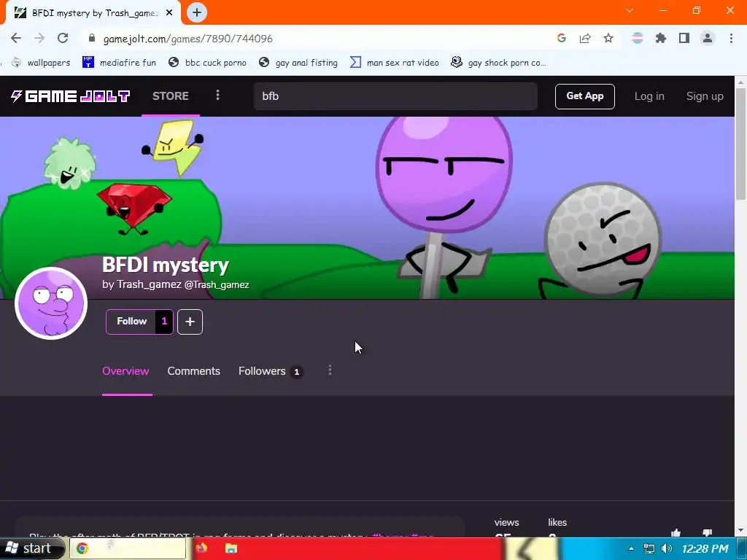Open the STORE tab
The width and height of the screenshot is (747, 560).
click(x=171, y=96)
